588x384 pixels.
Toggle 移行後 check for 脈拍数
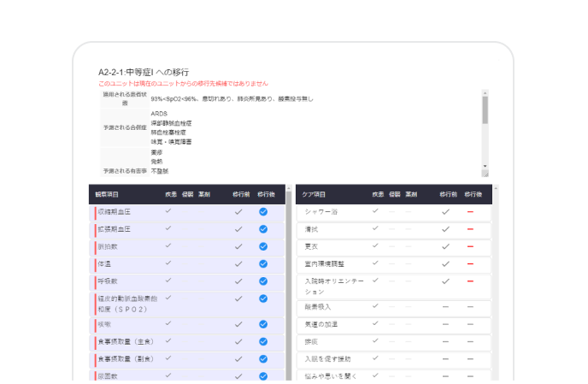coord(263,247)
